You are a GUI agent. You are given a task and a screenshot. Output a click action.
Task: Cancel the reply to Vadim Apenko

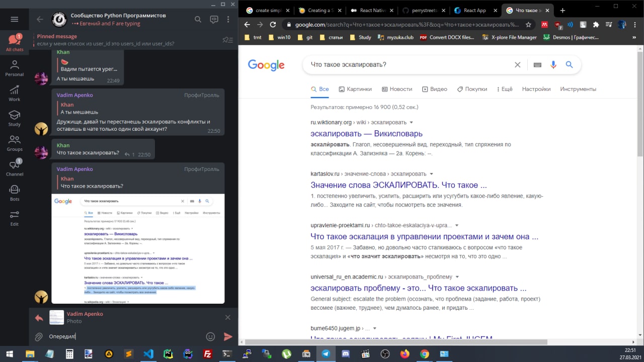point(228,317)
